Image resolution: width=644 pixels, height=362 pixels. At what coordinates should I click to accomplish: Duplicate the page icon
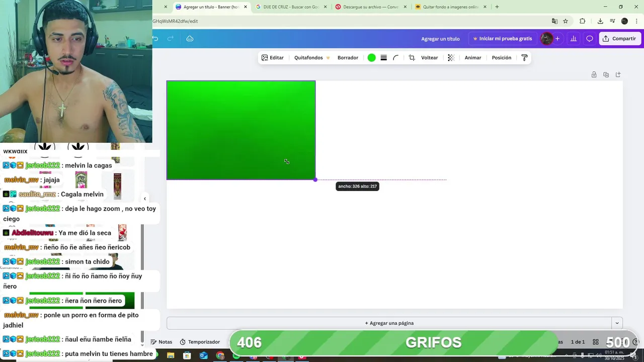pos(606,75)
